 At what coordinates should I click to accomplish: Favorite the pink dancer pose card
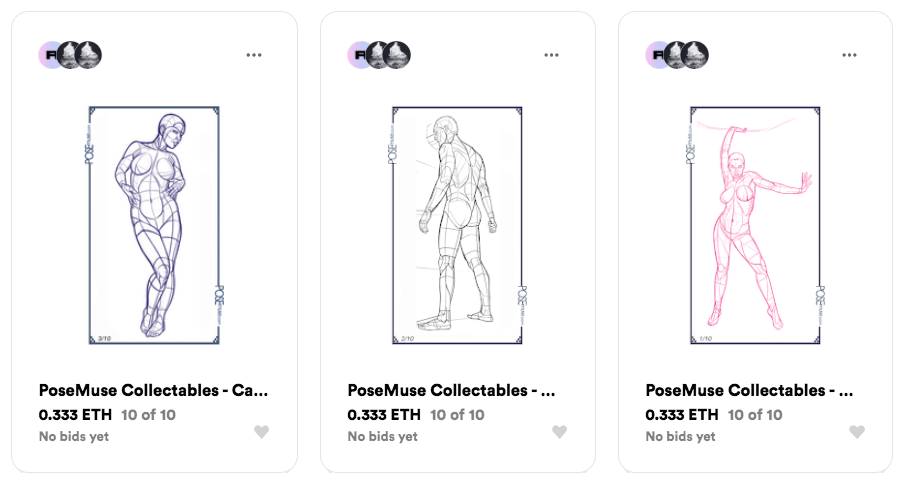857,432
